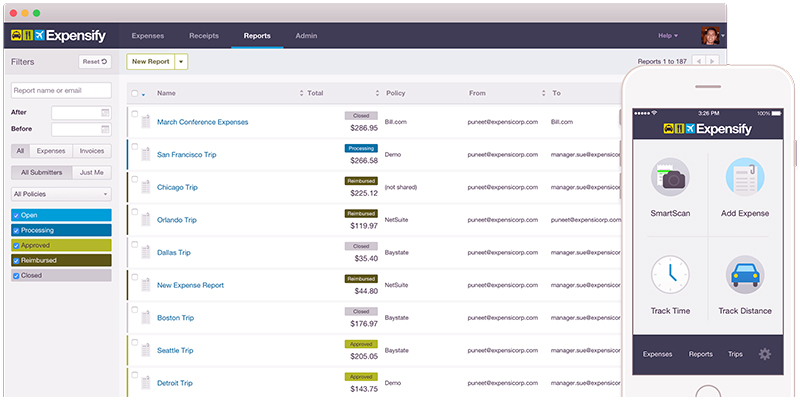Tap the Trips tab in phone app

pyautogui.click(x=735, y=354)
